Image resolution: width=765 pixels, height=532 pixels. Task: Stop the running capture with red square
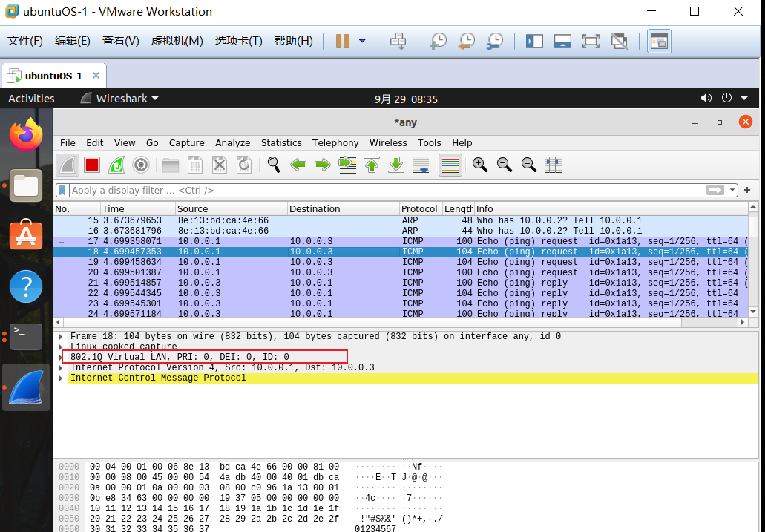[92, 165]
